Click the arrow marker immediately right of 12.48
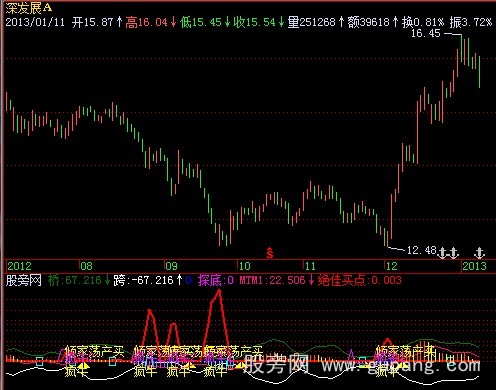The width and height of the screenshot is (496, 390). pyautogui.click(x=442, y=253)
